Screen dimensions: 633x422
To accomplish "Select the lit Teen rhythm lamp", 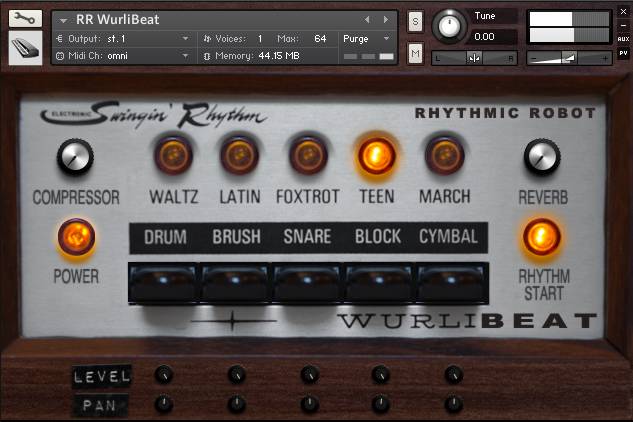I will (376, 155).
